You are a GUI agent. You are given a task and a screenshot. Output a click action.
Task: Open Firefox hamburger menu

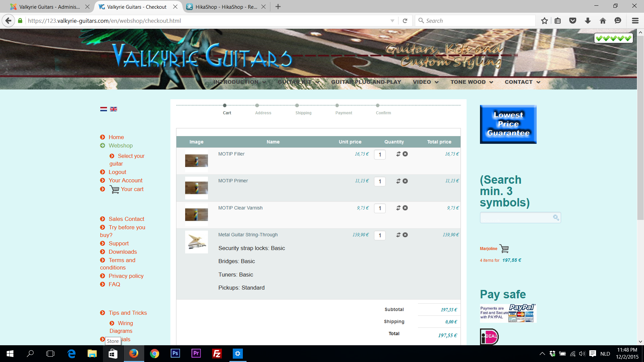[x=635, y=21]
